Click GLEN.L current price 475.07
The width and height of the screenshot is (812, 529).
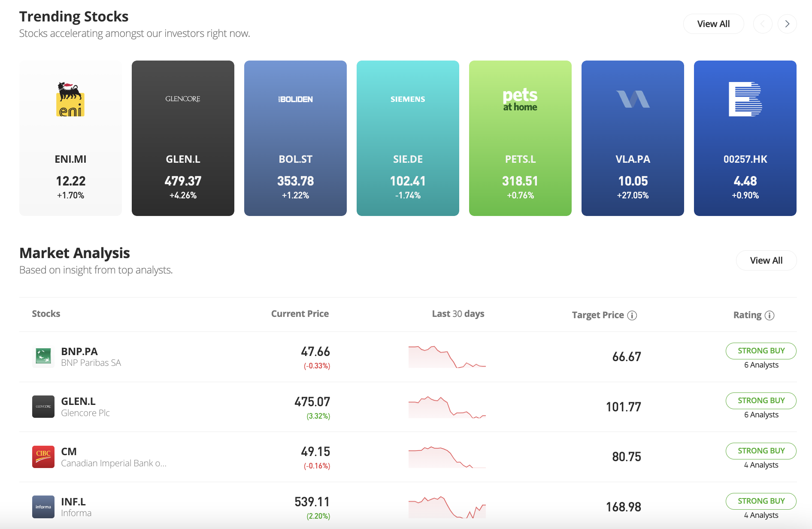tap(312, 402)
